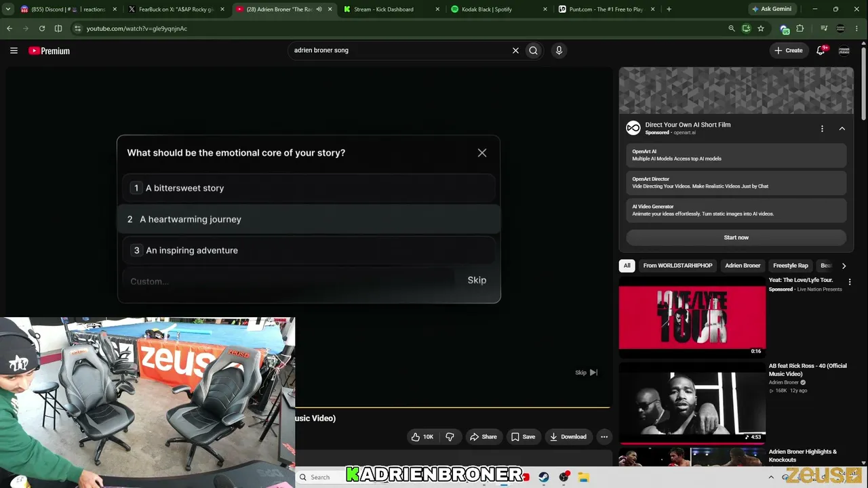This screenshot has height=488, width=868.
Task: Open Adrien Broner Highlights & Knockouts title
Action: click(803, 456)
